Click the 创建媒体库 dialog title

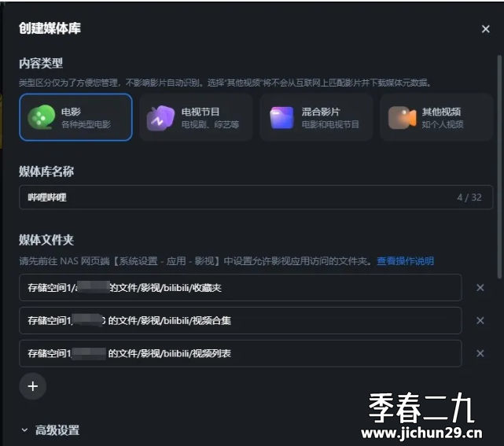pyautogui.click(x=50, y=28)
